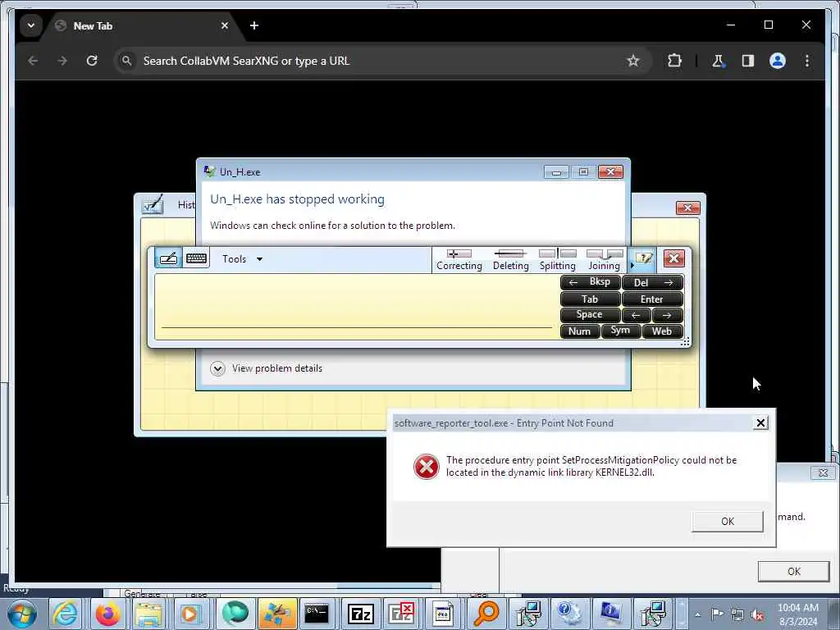Open Chrome three-dot menu

[807, 61]
